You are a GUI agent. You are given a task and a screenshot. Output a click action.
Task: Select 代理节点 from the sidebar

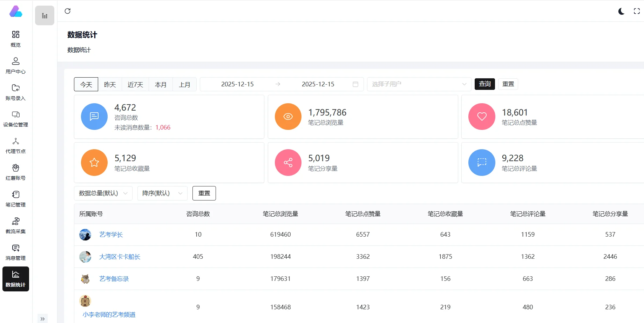(x=15, y=145)
